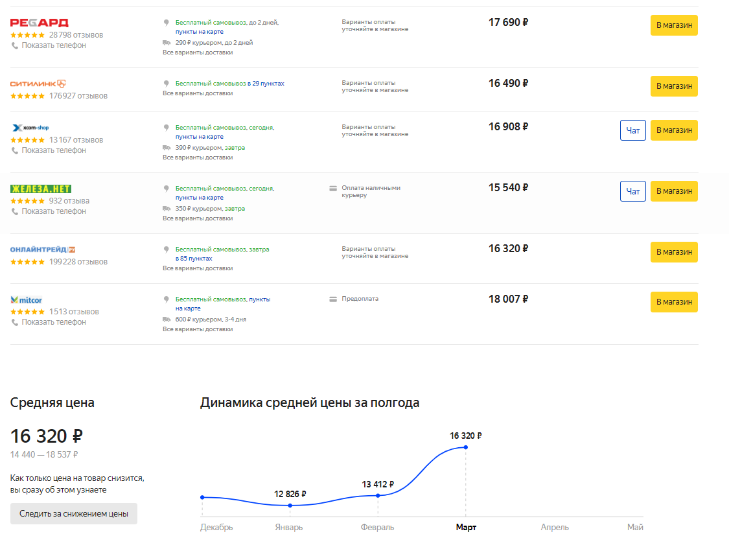The width and height of the screenshot is (729, 560).
Task: Click payment card icon beside Оплата наличными
Action: [333, 189]
